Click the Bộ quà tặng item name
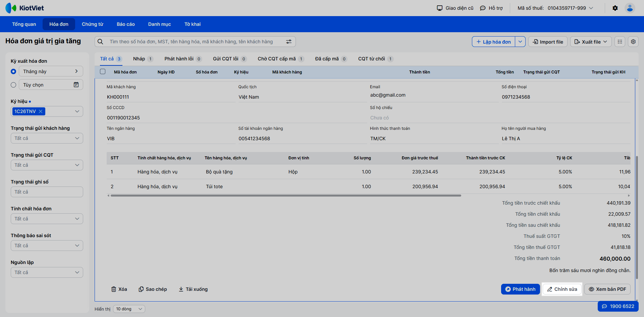 [x=219, y=172]
